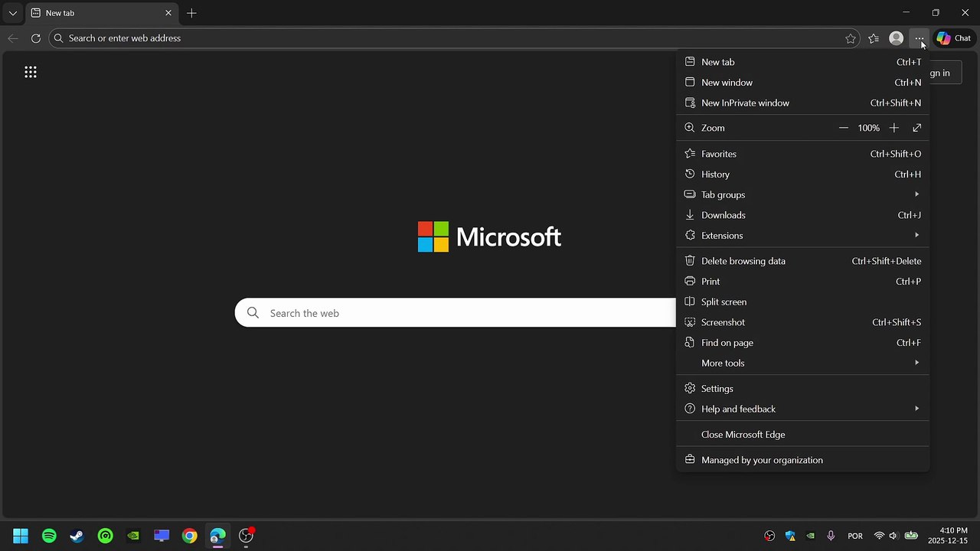
Task: Select Close Microsoft Edge
Action: [x=802, y=435]
